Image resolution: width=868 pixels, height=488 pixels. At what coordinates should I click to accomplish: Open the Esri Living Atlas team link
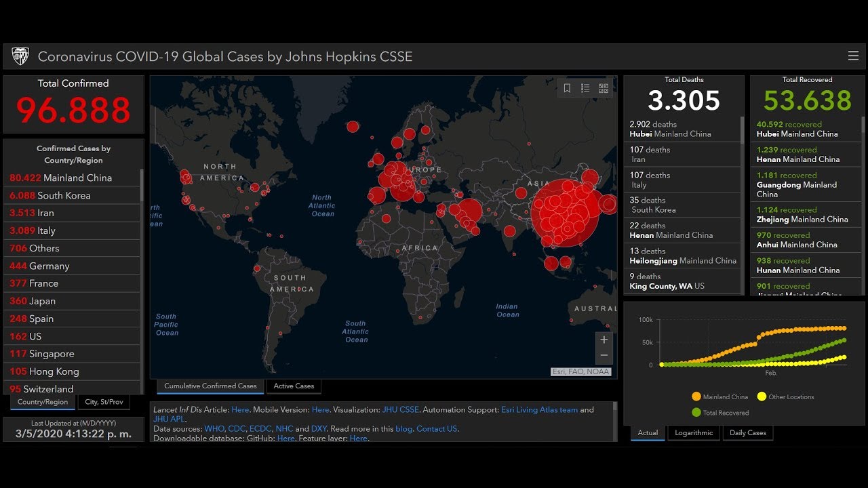coord(539,410)
